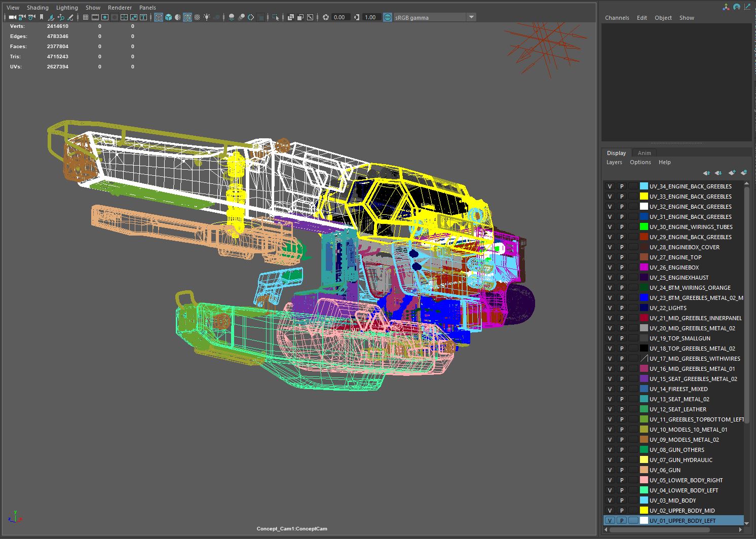Screen dimensions: 756x539
Task: Click the UV_07_GUN_HYDRAULIC yellow color swatch
Action: 644,460
